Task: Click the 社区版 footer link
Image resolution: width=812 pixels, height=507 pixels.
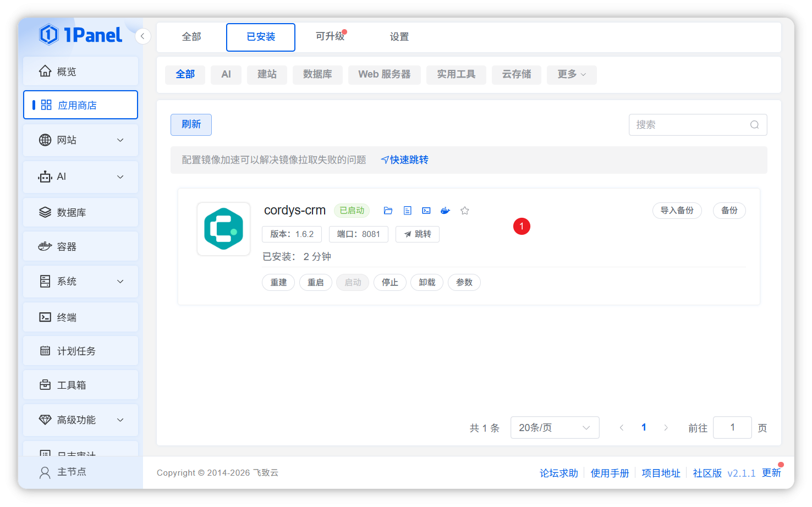Action: click(x=707, y=473)
